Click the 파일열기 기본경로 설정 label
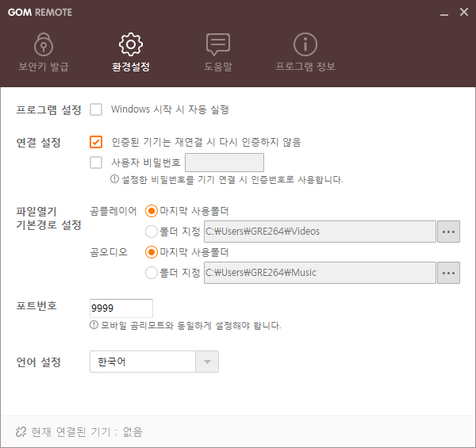The image size is (476, 448). coord(48,218)
